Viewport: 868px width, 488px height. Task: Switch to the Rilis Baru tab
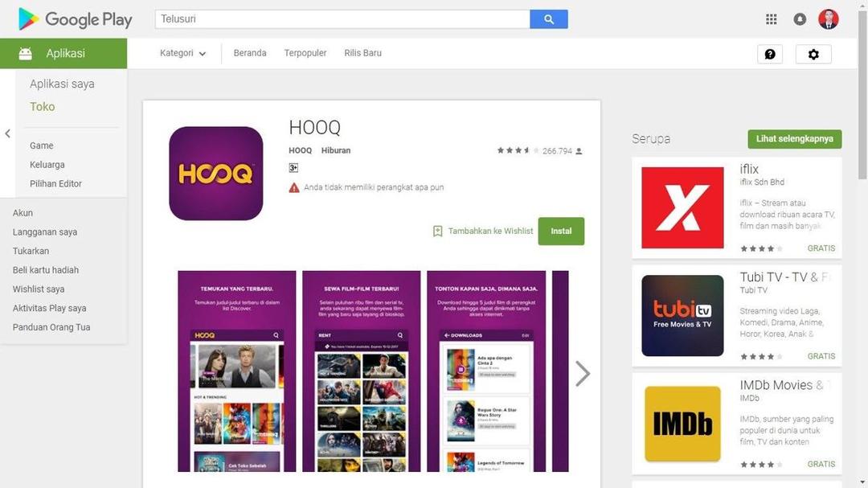[x=362, y=53]
